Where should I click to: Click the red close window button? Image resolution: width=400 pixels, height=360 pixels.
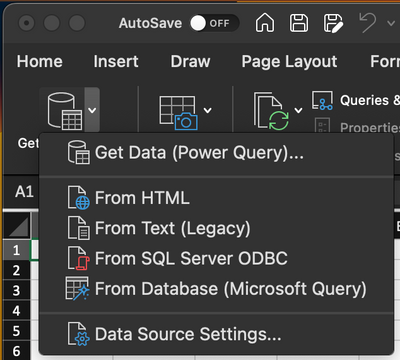[x=27, y=23]
